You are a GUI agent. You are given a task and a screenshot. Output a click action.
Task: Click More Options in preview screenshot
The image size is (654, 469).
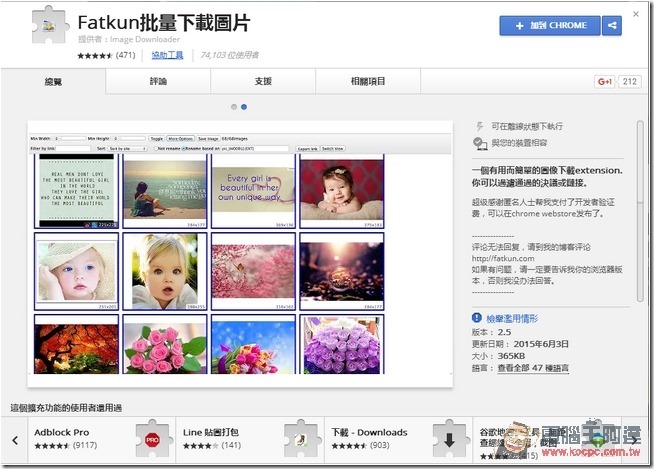tap(181, 139)
